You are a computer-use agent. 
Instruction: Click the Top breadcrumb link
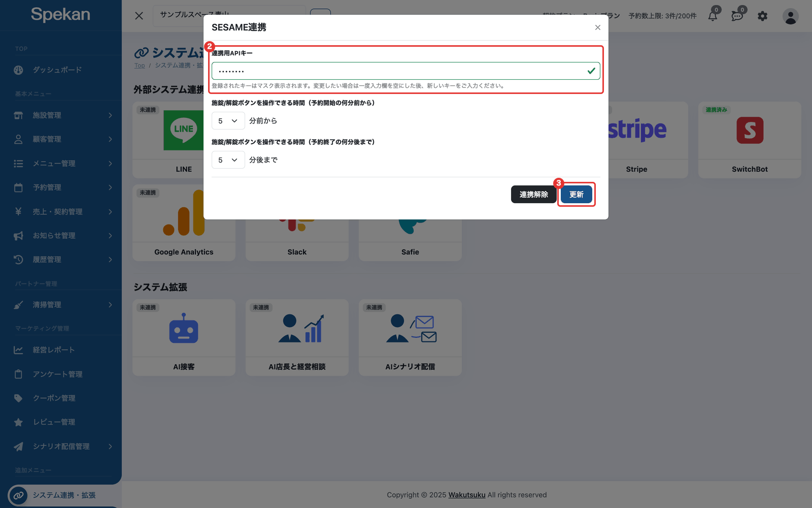pos(140,66)
